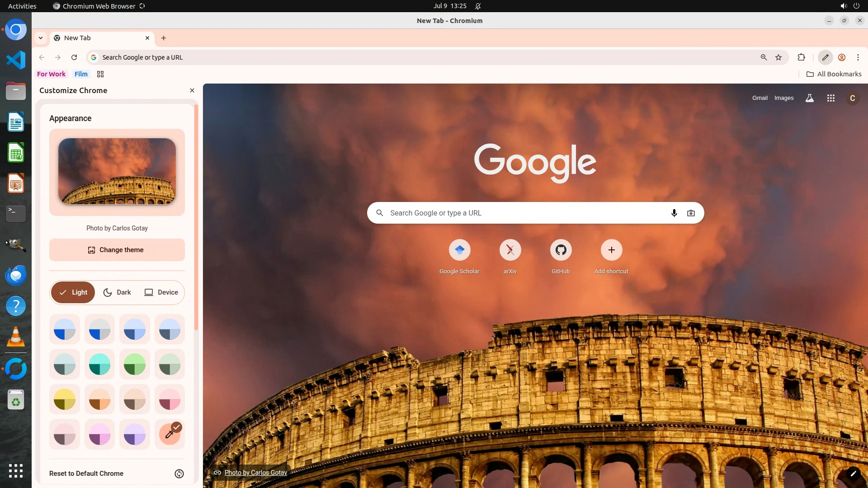
Task: Expand the tab search dropdown arrow
Action: point(41,38)
